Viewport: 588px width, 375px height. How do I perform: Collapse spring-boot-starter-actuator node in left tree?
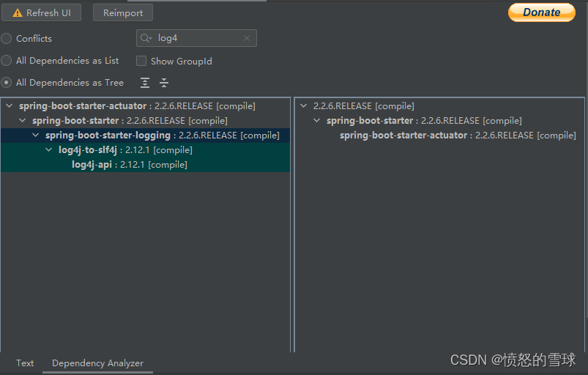10,106
